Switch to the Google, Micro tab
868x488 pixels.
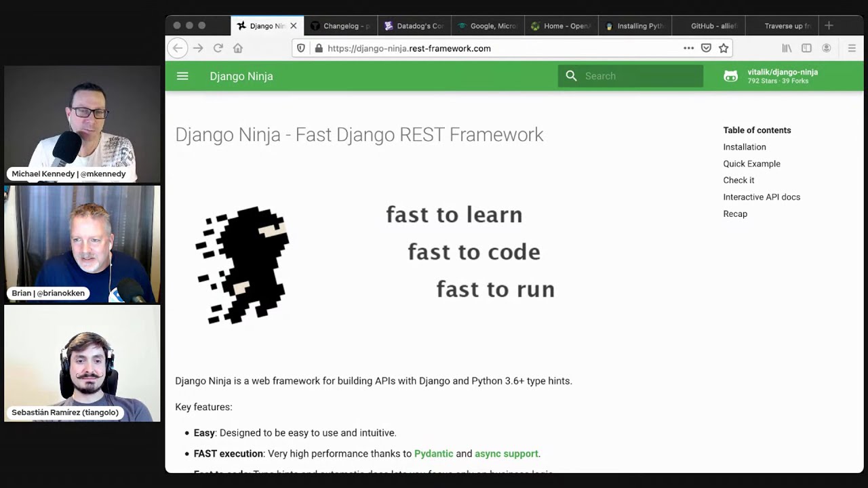click(487, 26)
